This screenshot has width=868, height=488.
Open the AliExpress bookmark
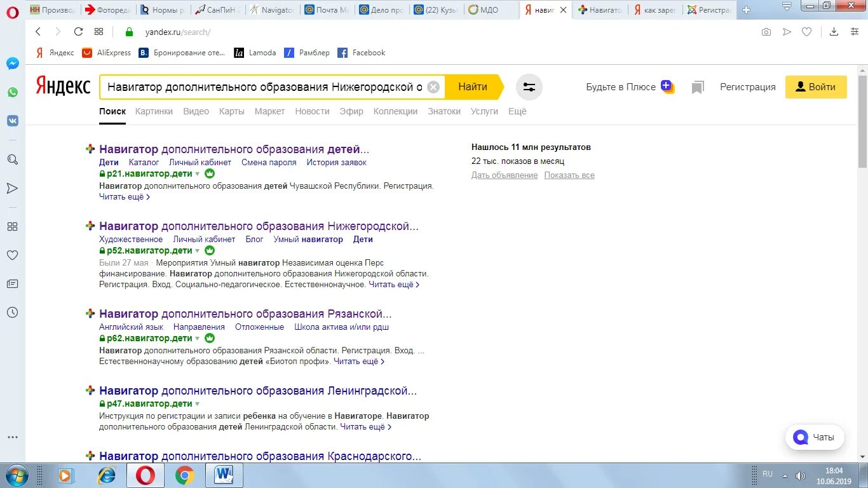[x=107, y=53]
